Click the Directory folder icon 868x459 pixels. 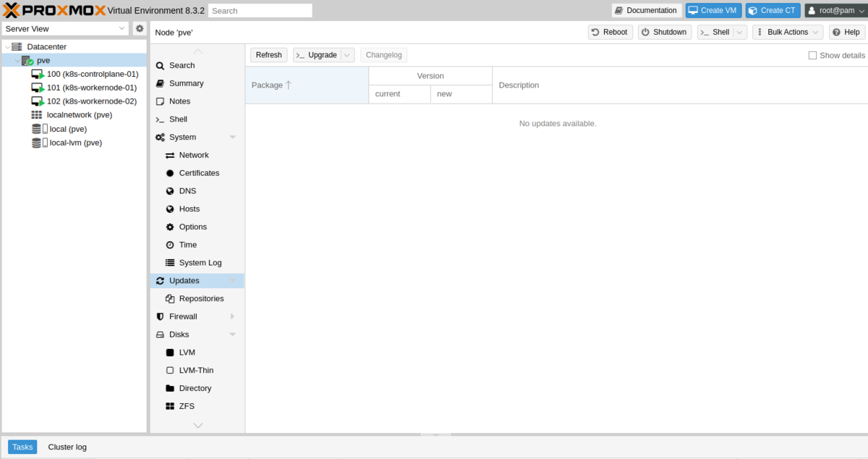point(170,388)
